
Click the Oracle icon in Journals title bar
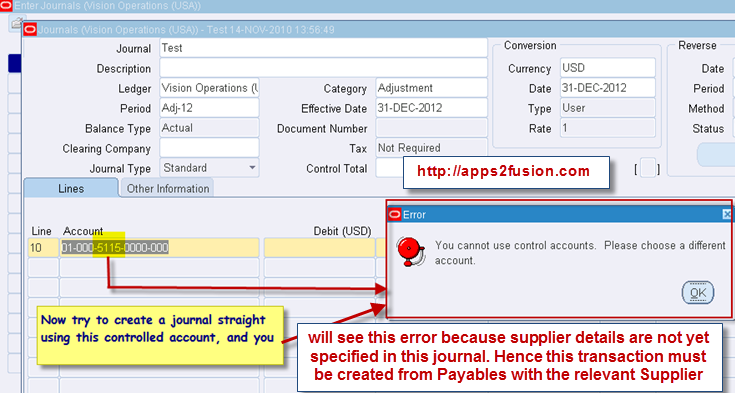coord(30,30)
